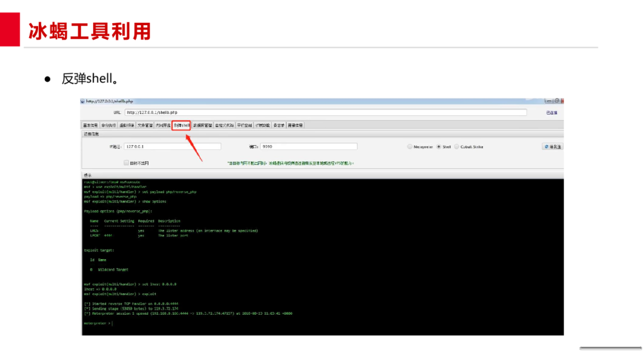Open the 虚拟终端 tab
This screenshot has width=644, height=363.
tap(126, 125)
